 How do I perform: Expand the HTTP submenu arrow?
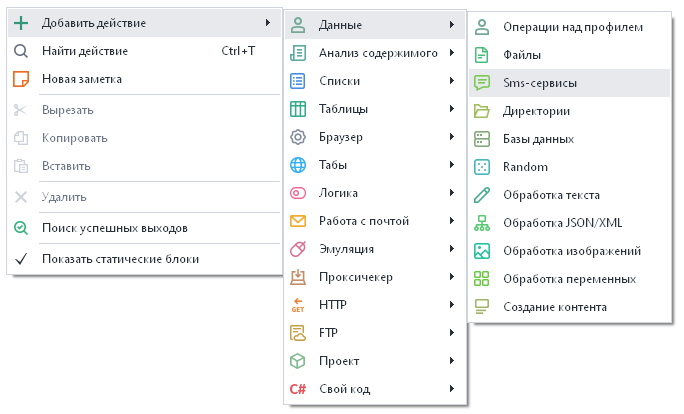coord(452,305)
